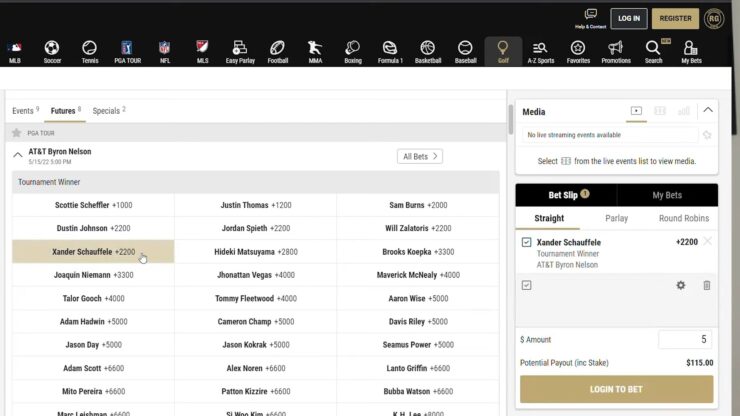Image resolution: width=740 pixels, height=416 pixels.
Task: Uncheck the Xander Schauffele bet checkbox
Action: pyautogui.click(x=526, y=242)
